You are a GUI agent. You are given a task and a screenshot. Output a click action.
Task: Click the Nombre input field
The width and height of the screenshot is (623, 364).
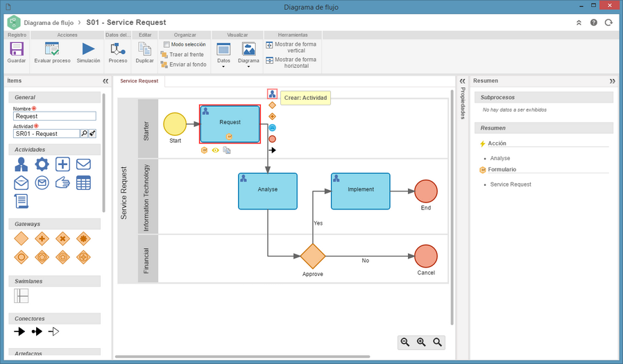(54, 116)
